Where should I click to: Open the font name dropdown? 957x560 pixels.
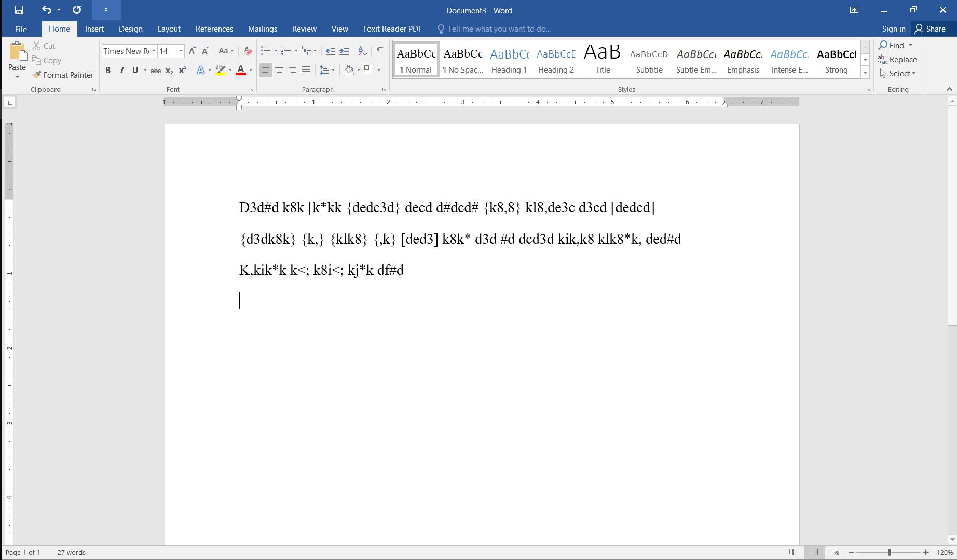point(154,51)
